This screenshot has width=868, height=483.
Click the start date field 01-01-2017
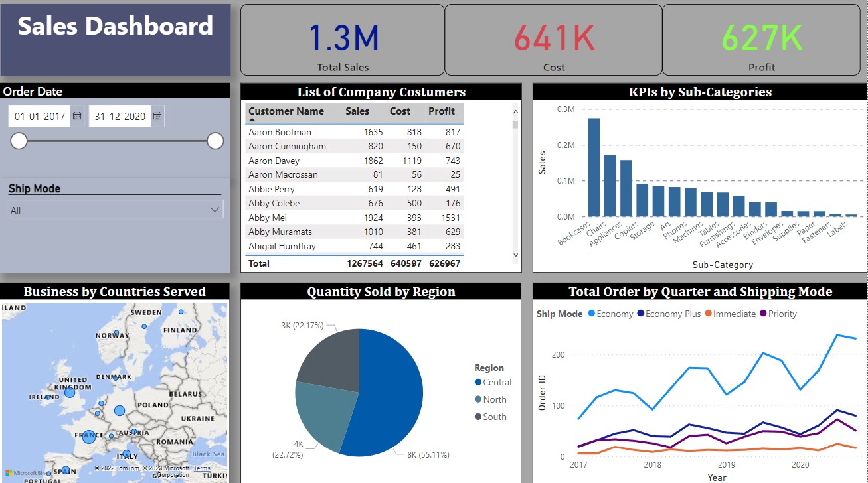[x=40, y=116]
